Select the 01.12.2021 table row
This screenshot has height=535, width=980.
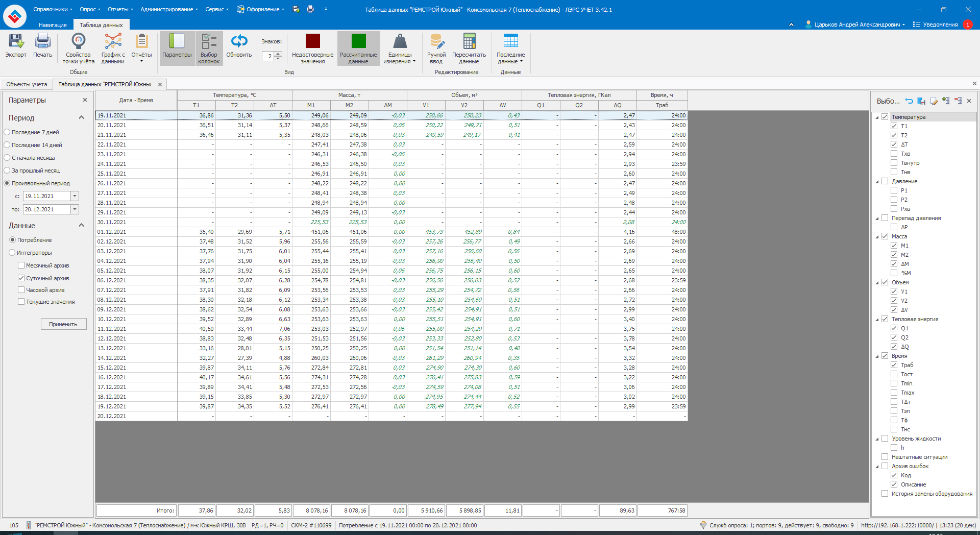(x=391, y=232)
